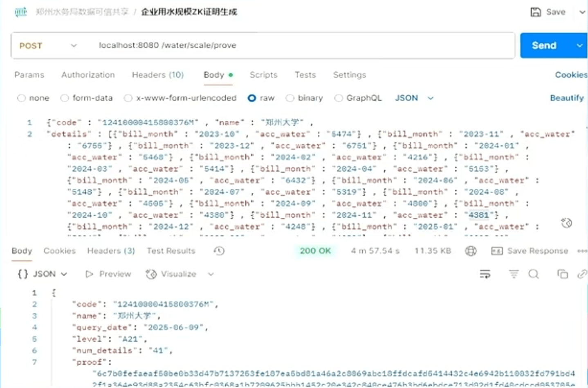
Task: Choose x-www-form-urlencoded body type
Action: coord(180,98)
